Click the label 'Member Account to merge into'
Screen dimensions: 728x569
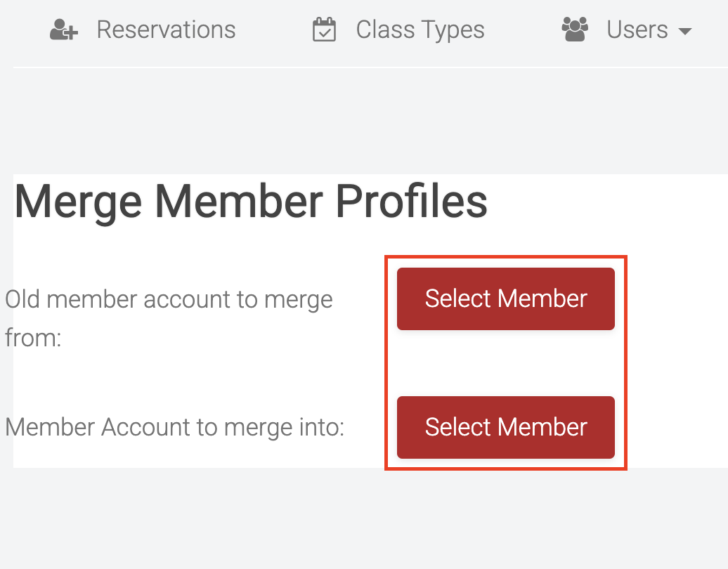coord(174,427)
